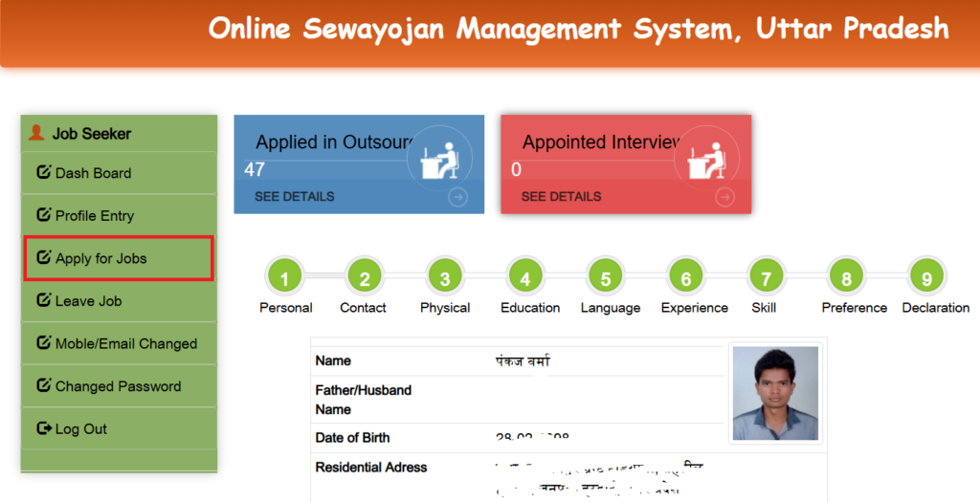Open Apply for Jobs menu item

(100, 258)
